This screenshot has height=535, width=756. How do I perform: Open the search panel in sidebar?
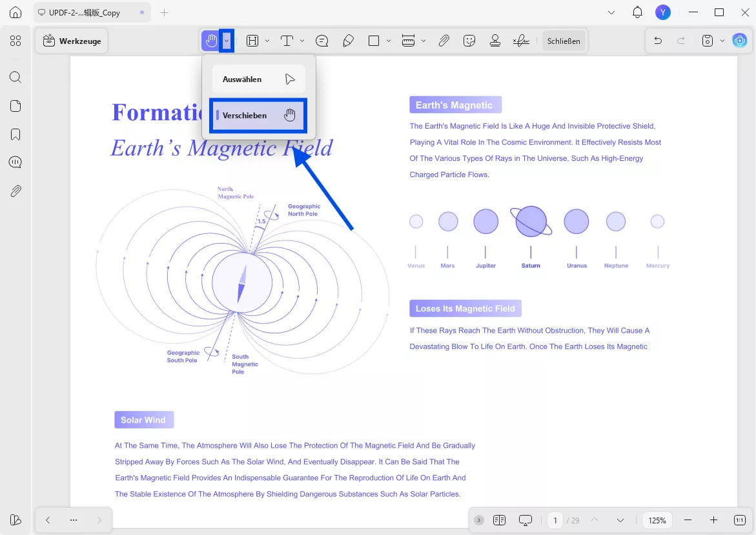tap(15, 77)
